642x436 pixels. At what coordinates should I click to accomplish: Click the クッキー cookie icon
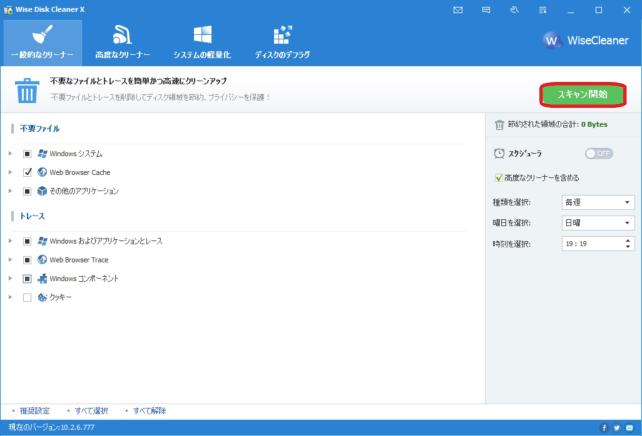point(42,297)
